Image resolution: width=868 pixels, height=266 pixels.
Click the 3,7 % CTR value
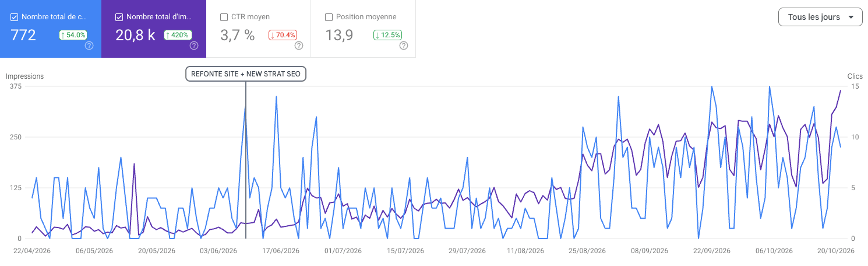pos(238,35)
